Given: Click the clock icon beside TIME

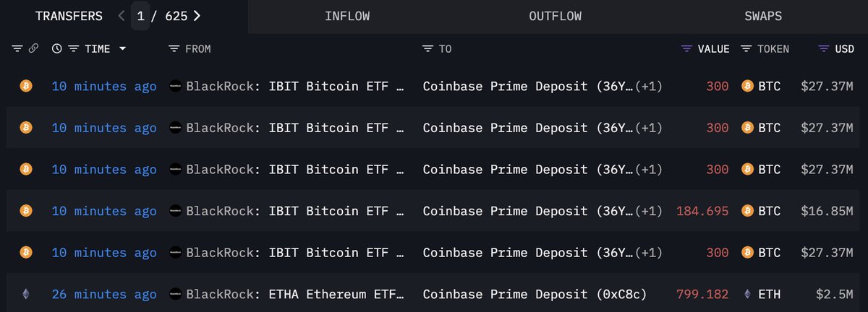Looking at the screenshot, I should pos(57,49).
